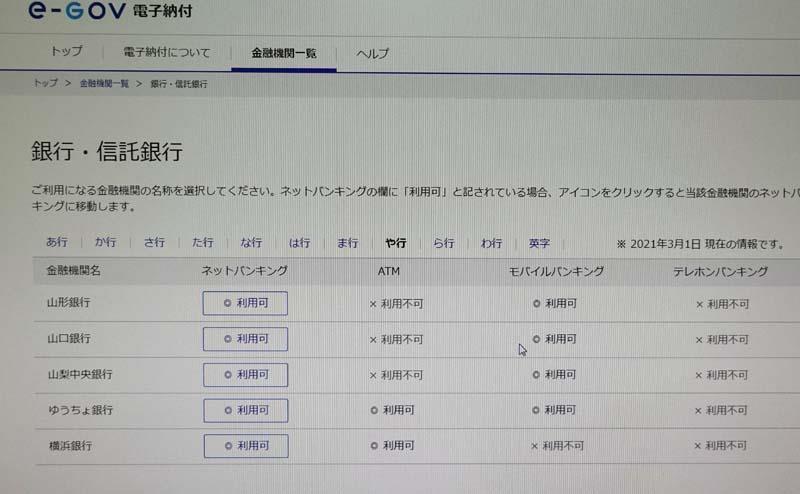Viewport: 800px width, 494px height.
Task: Open the トップ navigation tab
Action: pyautogui.click(x=66, y=51)
